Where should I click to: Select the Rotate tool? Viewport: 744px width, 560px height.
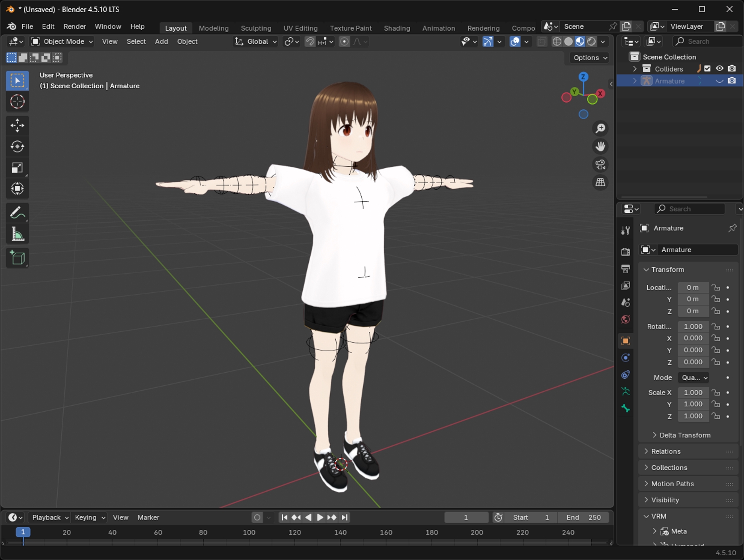[18, 146]
